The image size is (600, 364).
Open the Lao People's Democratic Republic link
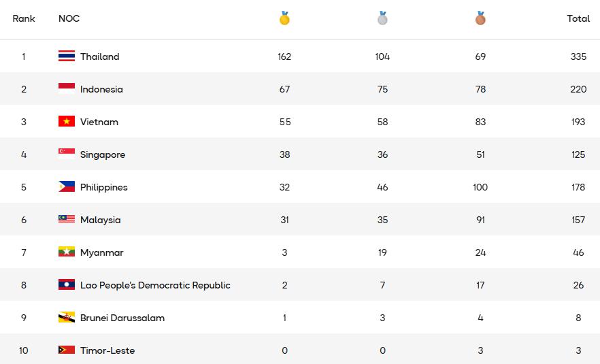pos(155,285)
